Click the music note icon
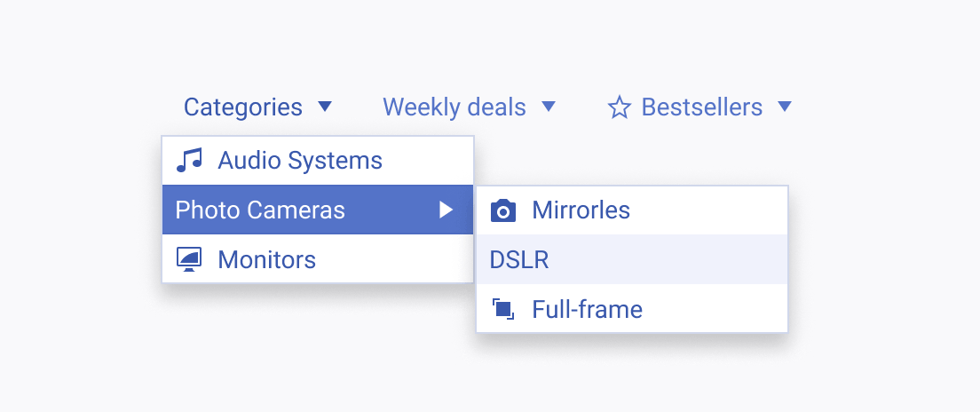The image size is (980, 412). (189, 160)
